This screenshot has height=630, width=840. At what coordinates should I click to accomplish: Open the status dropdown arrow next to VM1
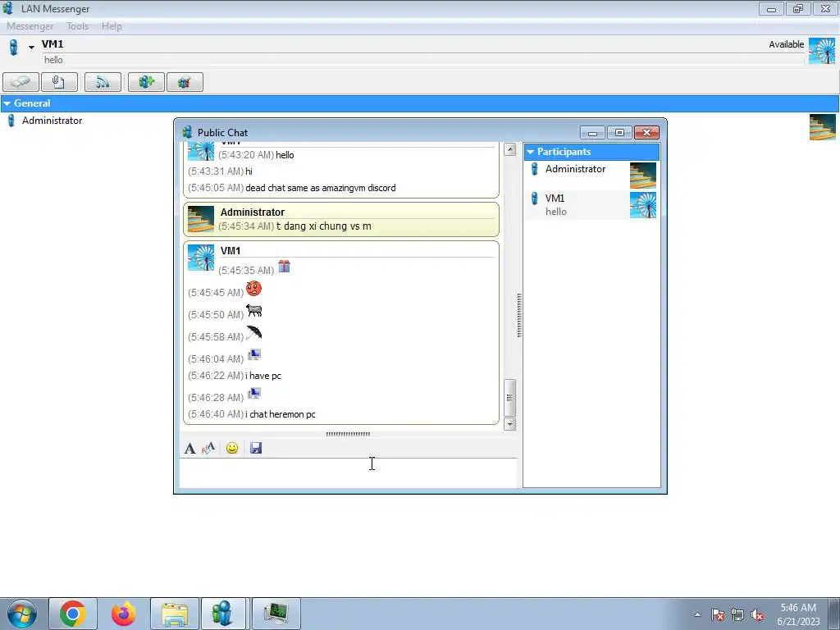click(x=31, y=48)
